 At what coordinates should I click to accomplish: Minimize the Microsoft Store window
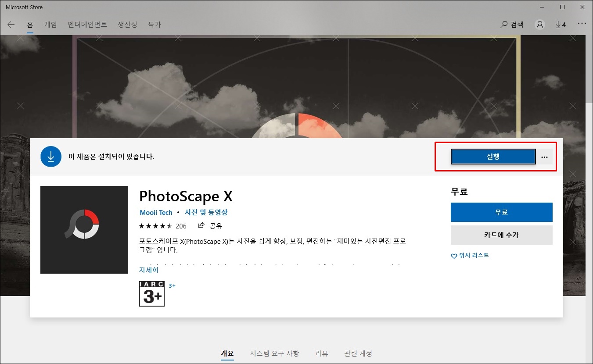[542, 7]
